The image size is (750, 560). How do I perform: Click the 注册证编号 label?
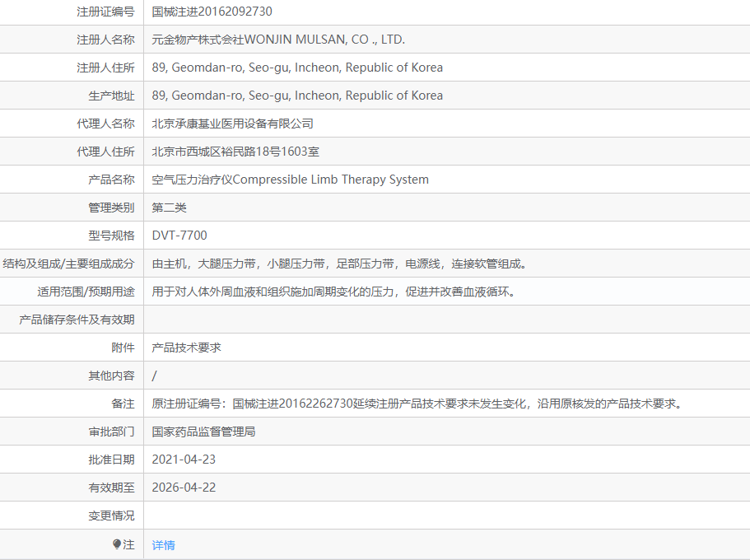(x=105, y=12)
